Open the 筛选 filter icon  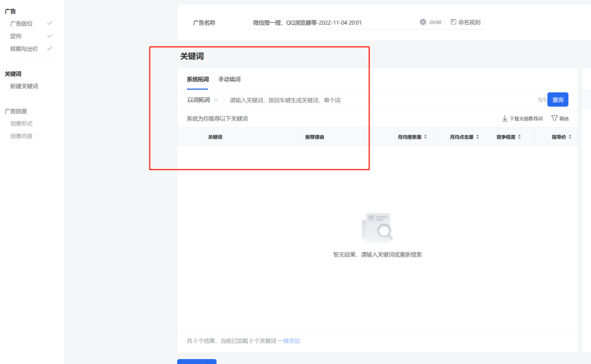[554, 118]
